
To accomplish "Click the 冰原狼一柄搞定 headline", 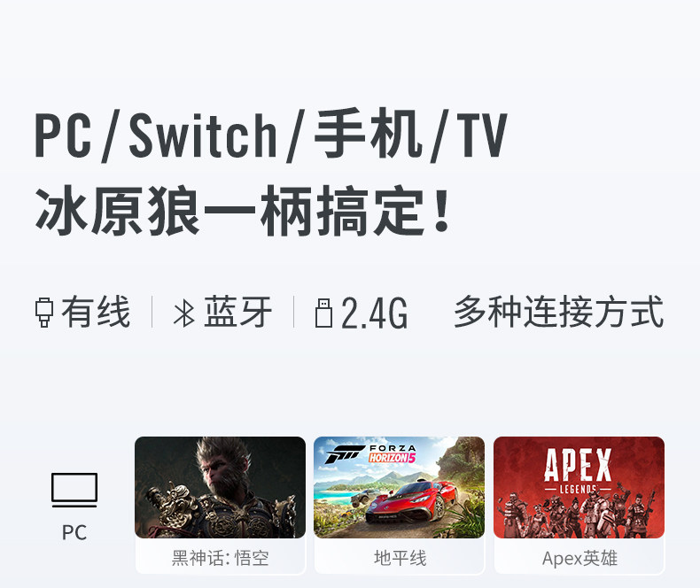I will point(244,211).
